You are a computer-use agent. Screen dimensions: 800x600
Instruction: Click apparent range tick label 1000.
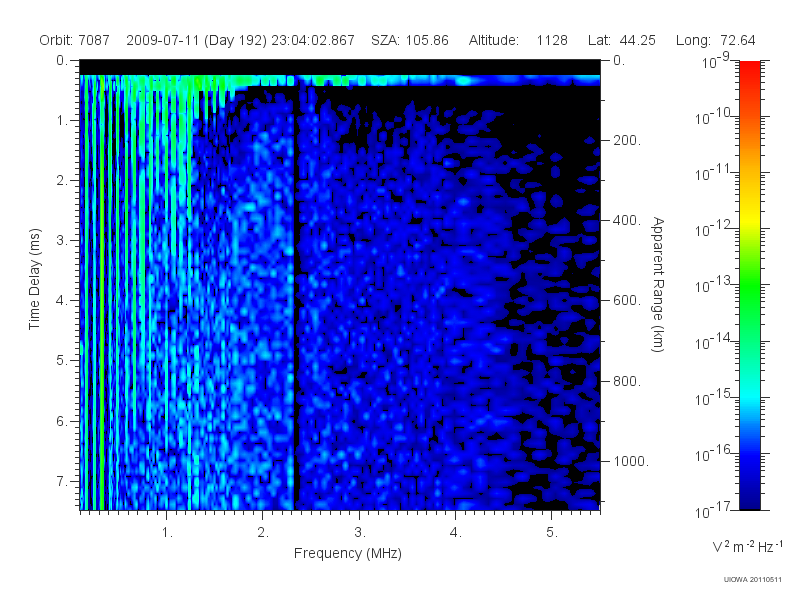coord(631,461)
